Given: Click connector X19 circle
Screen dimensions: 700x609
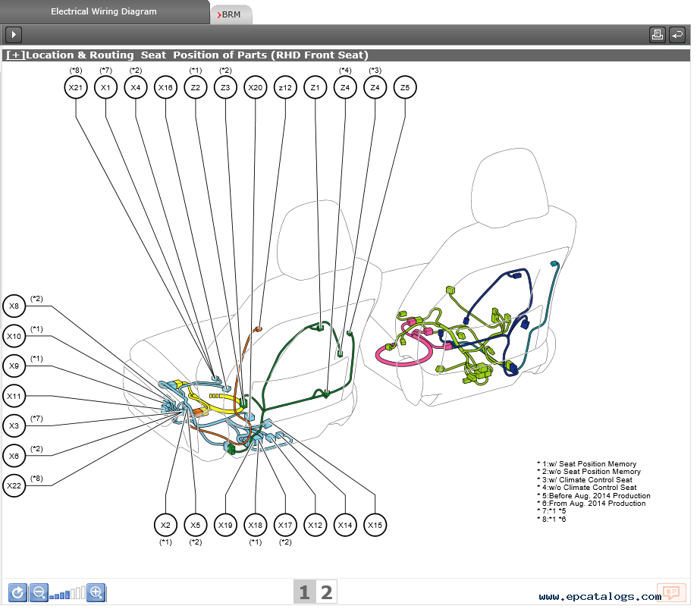Looking at the screenshot, I should [x=225, y=525].
